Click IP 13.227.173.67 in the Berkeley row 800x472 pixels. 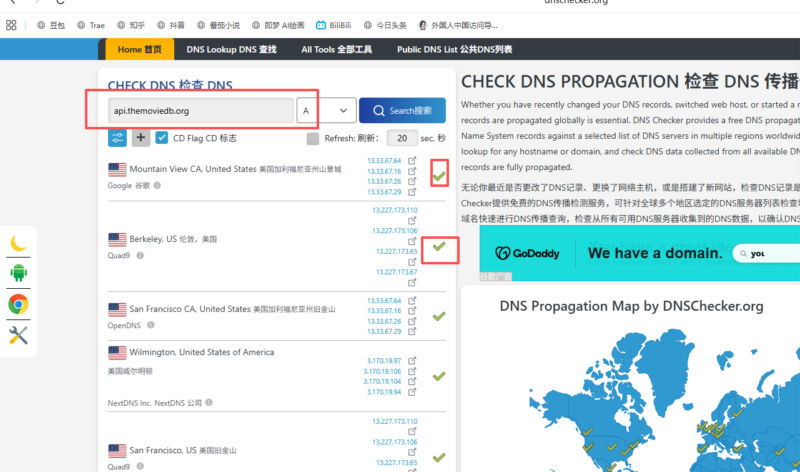click(396, 272)
